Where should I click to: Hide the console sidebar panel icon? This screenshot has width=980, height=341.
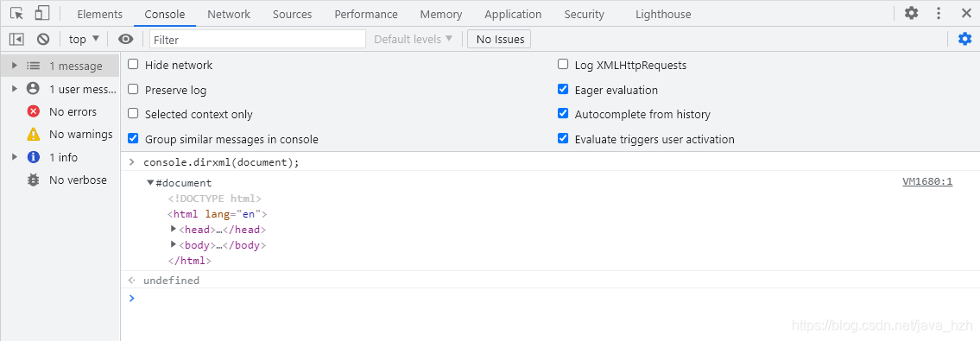[16, 40]
